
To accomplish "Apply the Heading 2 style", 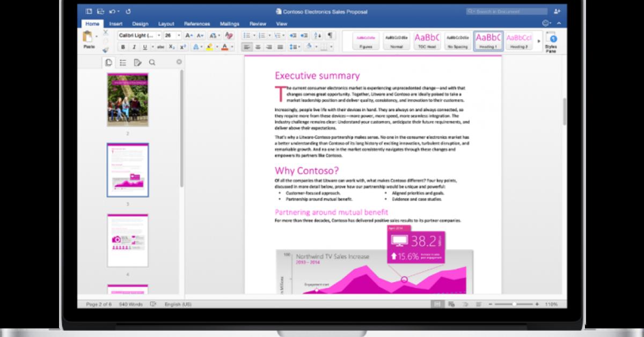I will coord(518,41).
